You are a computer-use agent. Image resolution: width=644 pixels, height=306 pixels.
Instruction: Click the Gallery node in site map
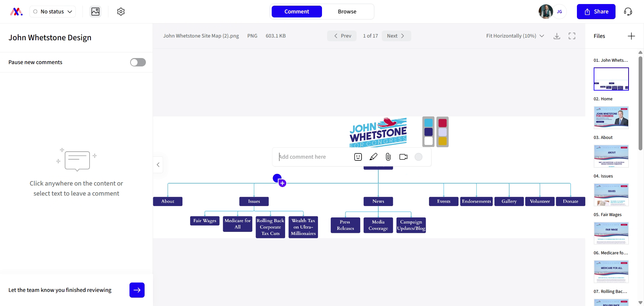(509, 201)
